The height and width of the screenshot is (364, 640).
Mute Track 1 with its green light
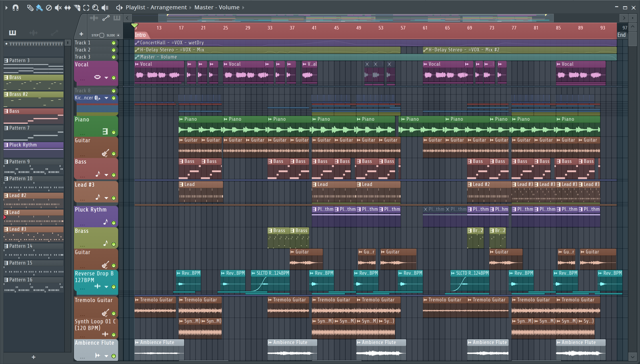pyautogui.click(x=114, y=43)
